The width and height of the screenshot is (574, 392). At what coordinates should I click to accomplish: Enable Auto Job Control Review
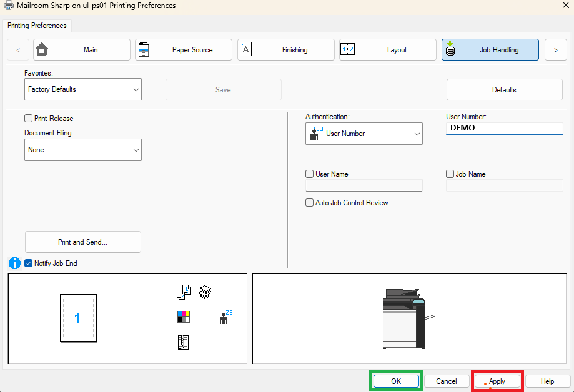click(x=309, y=202)
